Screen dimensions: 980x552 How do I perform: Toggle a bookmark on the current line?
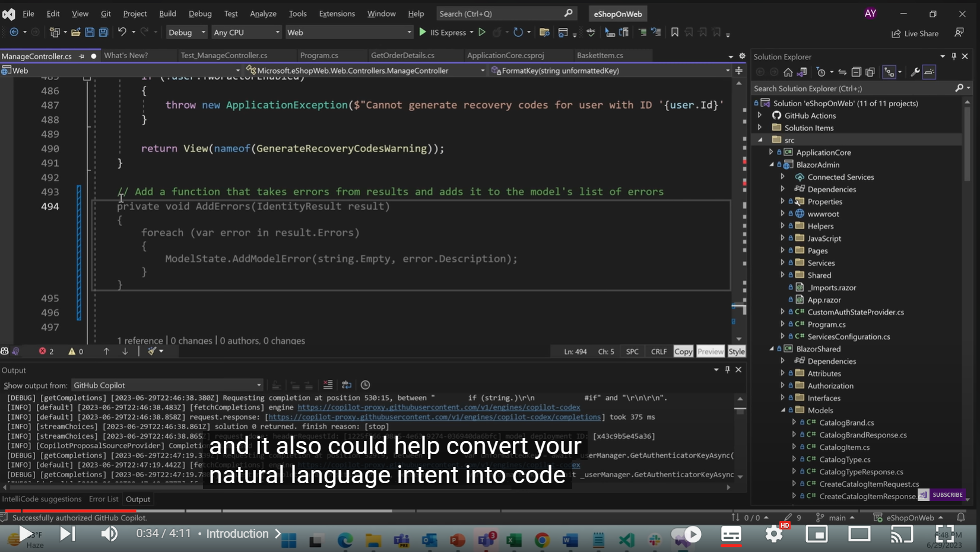[674, 33]
